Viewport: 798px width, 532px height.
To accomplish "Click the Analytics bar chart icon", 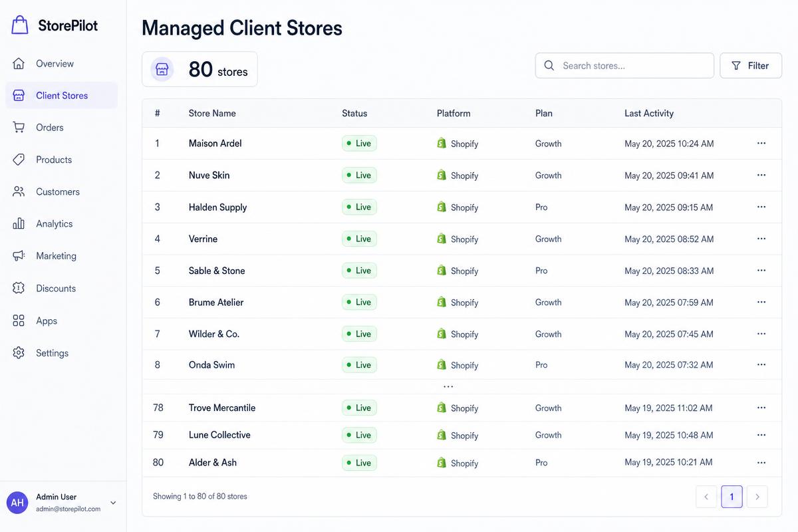I will [19, 224].
